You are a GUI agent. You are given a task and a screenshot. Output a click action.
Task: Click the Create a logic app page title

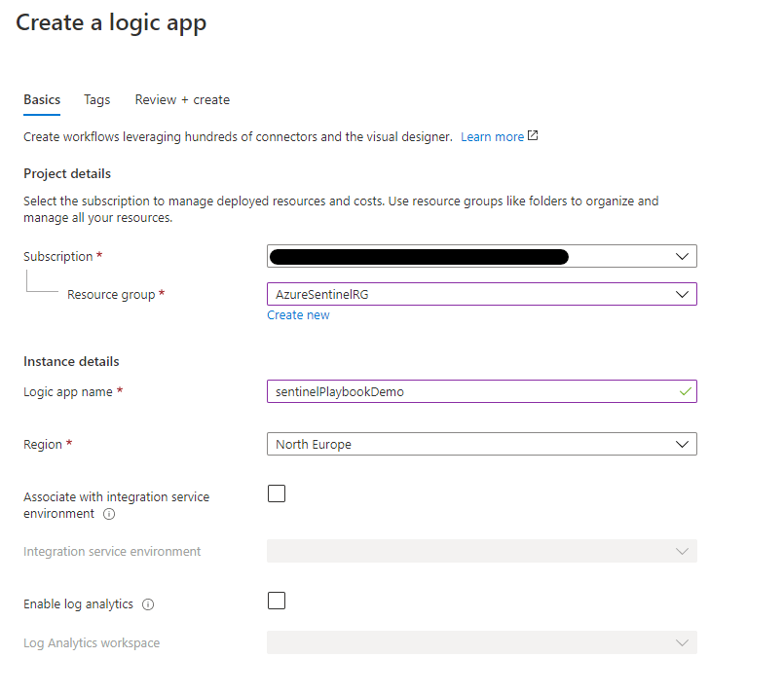pyautogui.click(x=111, y=23)
